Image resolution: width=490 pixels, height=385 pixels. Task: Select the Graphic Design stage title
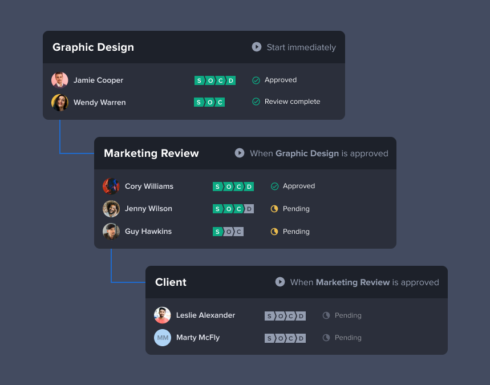[x=93, y=47]
